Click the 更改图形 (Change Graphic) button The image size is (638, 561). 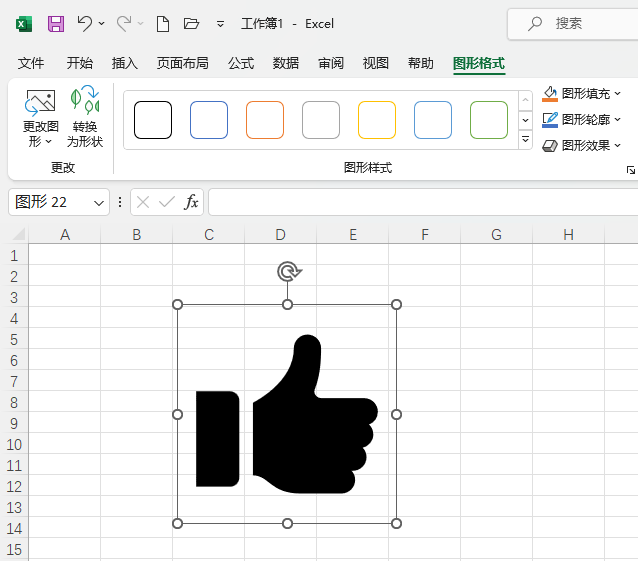[41, 118]
